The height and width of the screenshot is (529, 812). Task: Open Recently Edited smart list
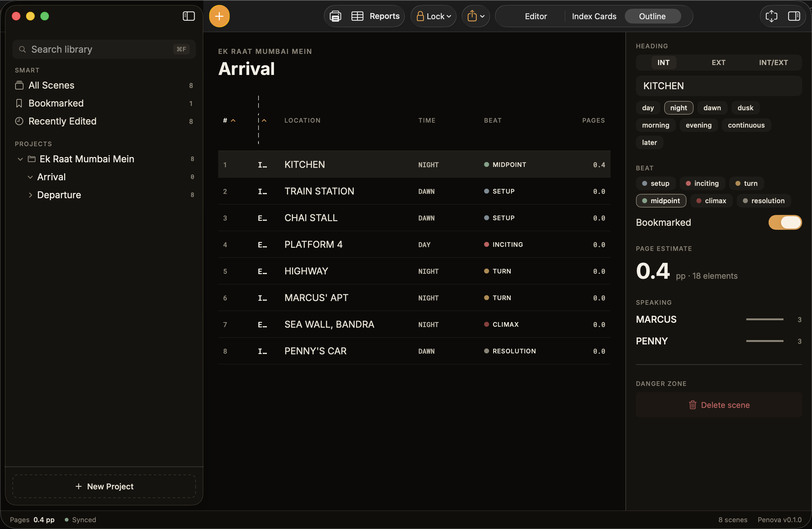pos(104,121)
